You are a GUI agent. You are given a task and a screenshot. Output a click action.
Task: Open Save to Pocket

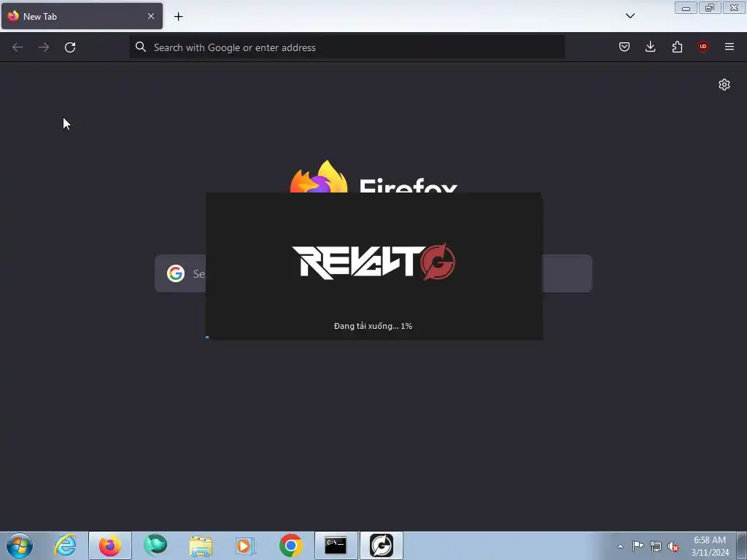point(624,47)
